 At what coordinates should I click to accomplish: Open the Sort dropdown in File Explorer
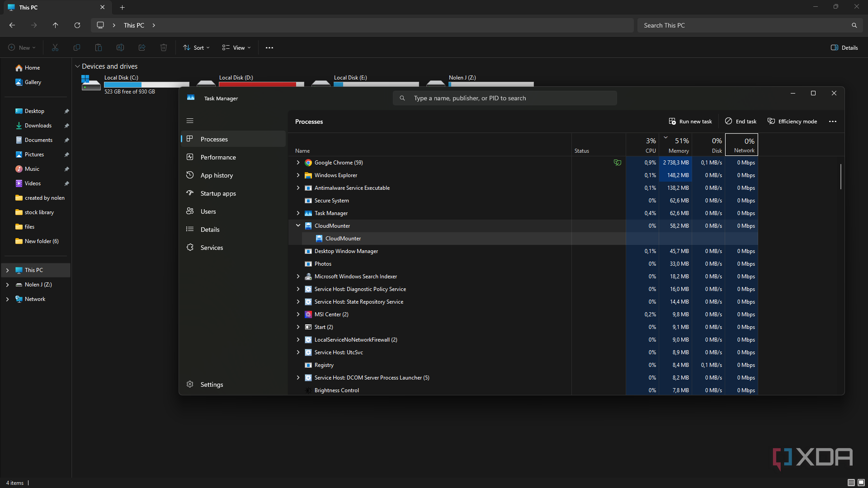tap(196, 47)
